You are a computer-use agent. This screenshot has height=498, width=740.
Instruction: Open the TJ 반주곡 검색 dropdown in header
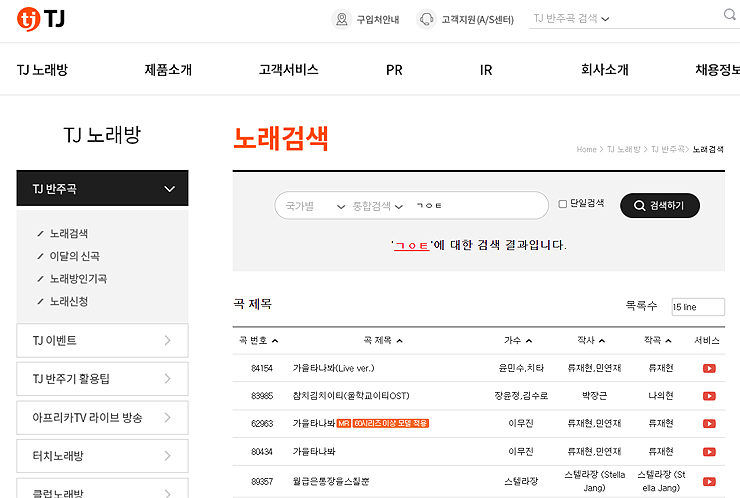[572, 19]
